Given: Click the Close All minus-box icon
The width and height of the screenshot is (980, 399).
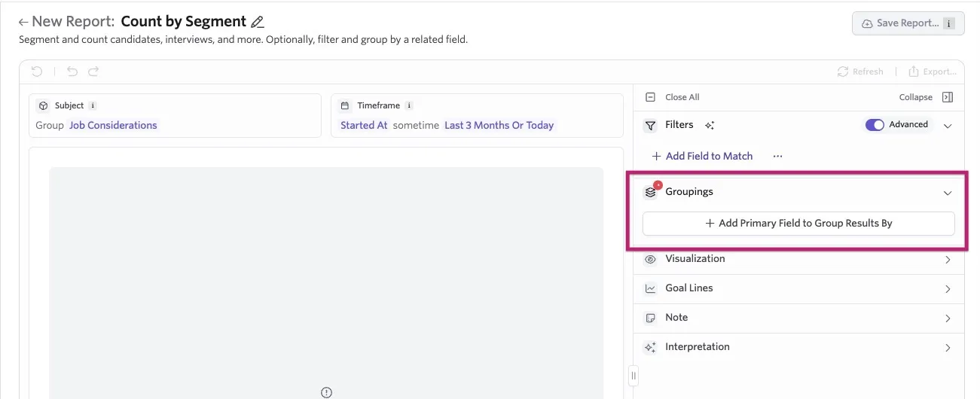Looking at the screenshot, I should click(x=650, y=97).
